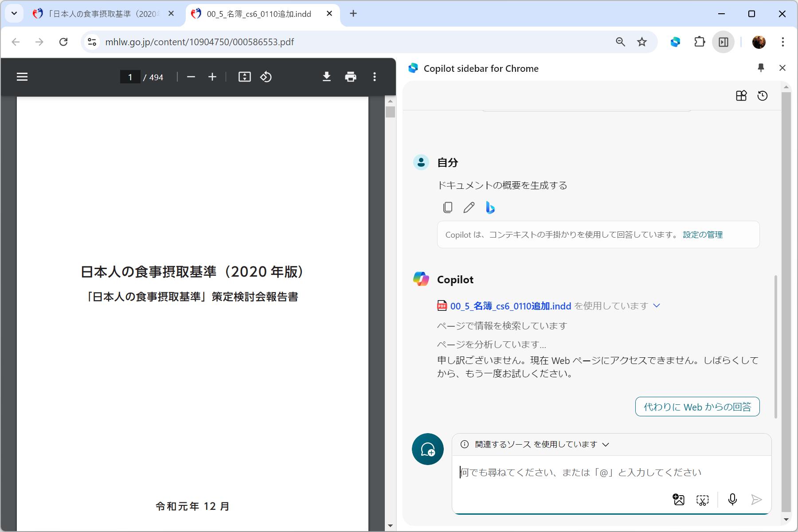The image size is (798, 532).
Task: Bookmark this tab with the star icon
Action: [x=642, y=42]
